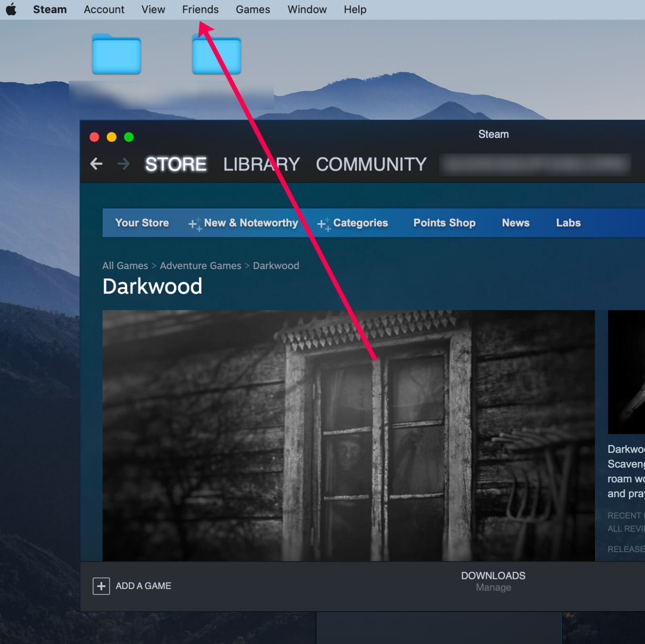Select the right desktop folder icon
This screenshot has width=645, height=644.
(x=217, y=54)
